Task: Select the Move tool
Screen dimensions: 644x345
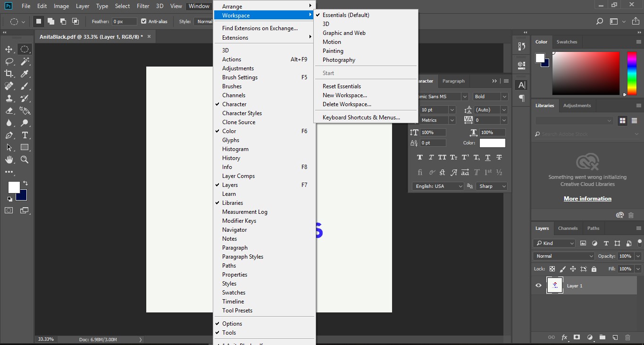Action: (x=8, y=49)
